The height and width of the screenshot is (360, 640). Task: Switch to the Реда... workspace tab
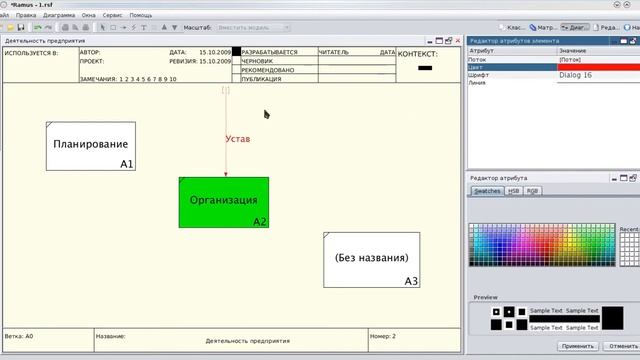[606, 27]
